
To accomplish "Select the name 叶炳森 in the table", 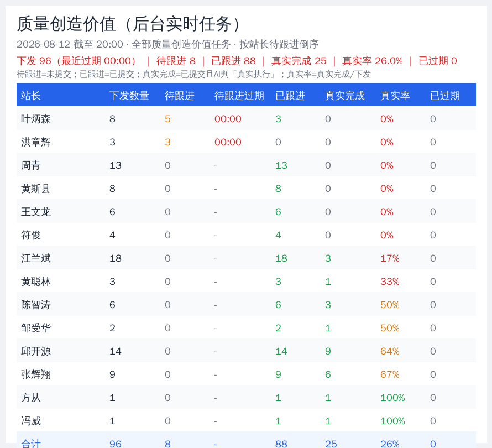I will 36,119.
